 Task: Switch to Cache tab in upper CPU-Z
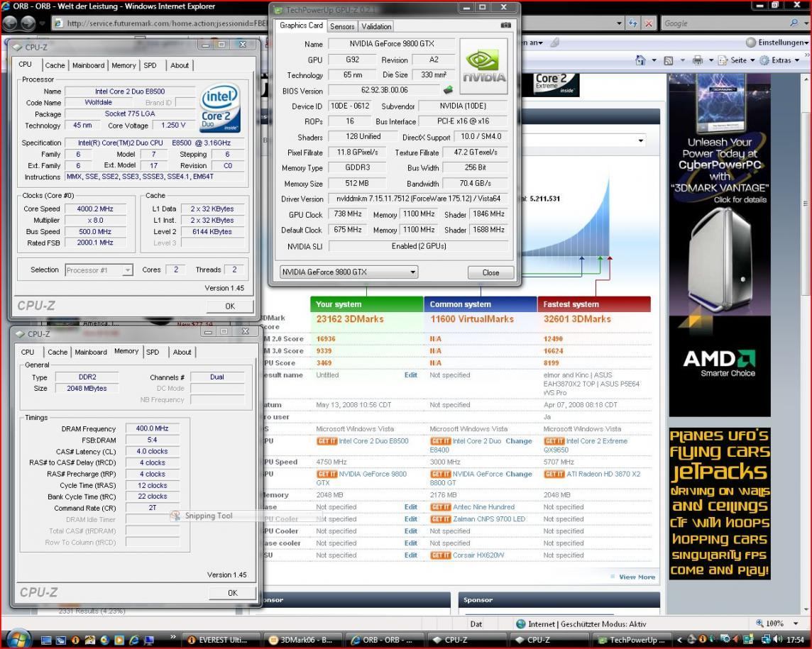pos(55,65)
